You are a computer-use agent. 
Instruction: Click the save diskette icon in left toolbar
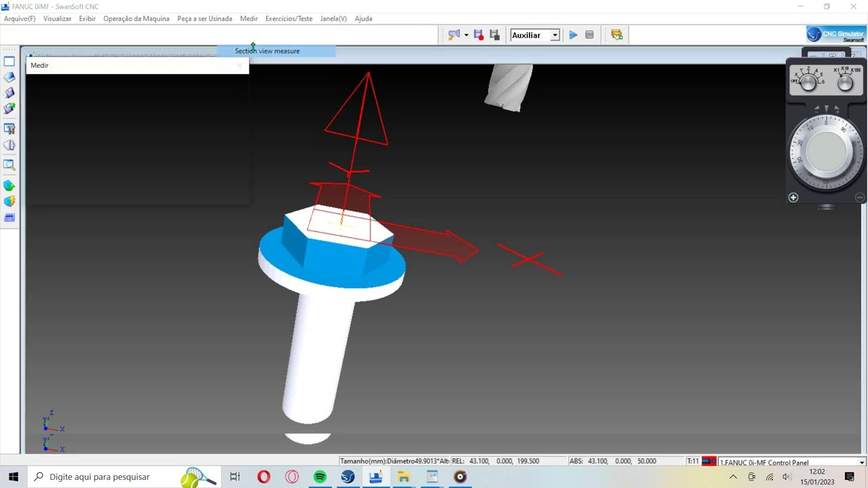click(9, 93)
